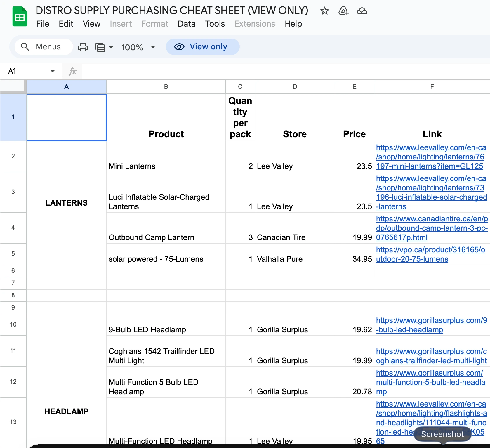Select price cell '20.78'
This screenshot has width=490, height=448.
[x=355, y=382]
